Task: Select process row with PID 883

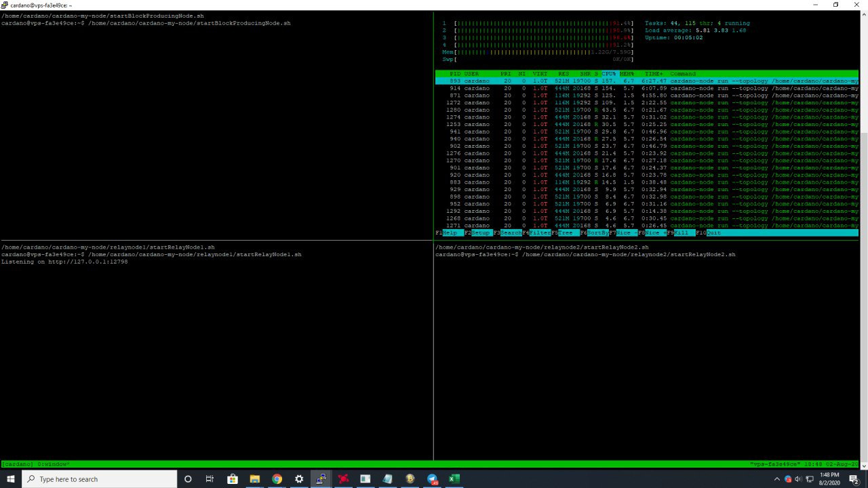Action: coord(647,182)
